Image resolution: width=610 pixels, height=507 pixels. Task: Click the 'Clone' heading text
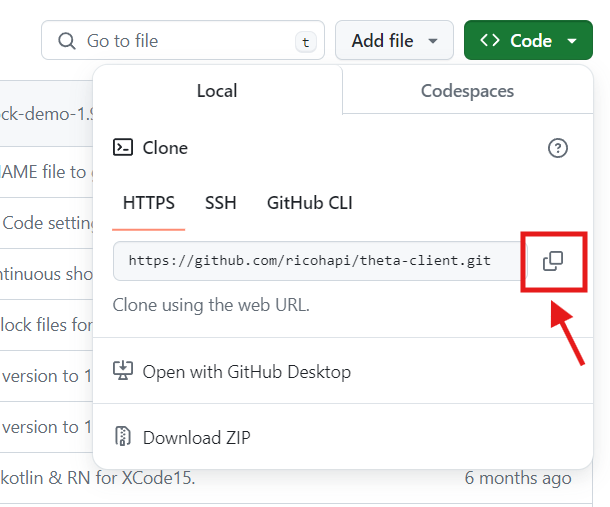click(x=165, y=148)
